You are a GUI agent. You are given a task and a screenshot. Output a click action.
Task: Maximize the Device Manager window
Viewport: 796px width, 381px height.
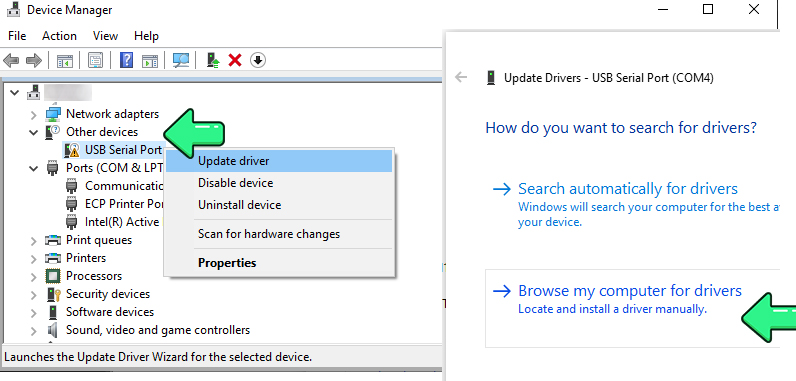708,9
